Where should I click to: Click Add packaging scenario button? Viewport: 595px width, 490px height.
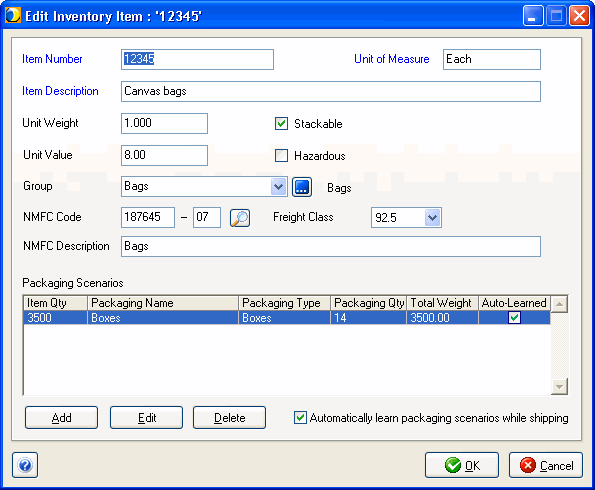pyautogui.click(x=61, y=418)
